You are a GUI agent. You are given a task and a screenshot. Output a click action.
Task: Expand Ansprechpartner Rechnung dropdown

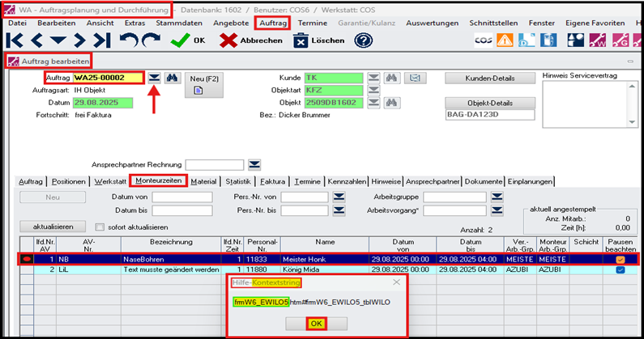(254, 165)
